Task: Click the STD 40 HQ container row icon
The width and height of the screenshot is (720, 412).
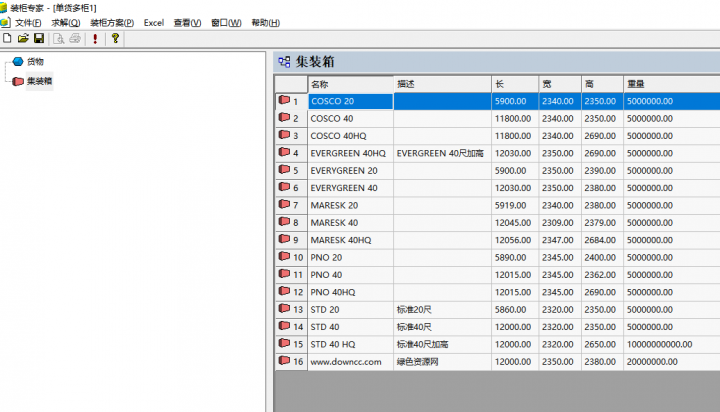Action: pos(284,343)
